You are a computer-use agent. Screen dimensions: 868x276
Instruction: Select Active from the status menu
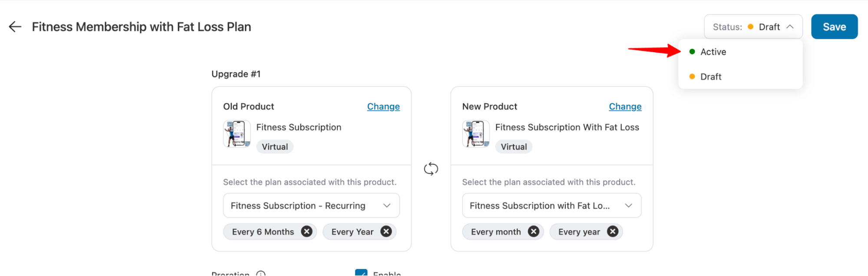click(713, 51)
